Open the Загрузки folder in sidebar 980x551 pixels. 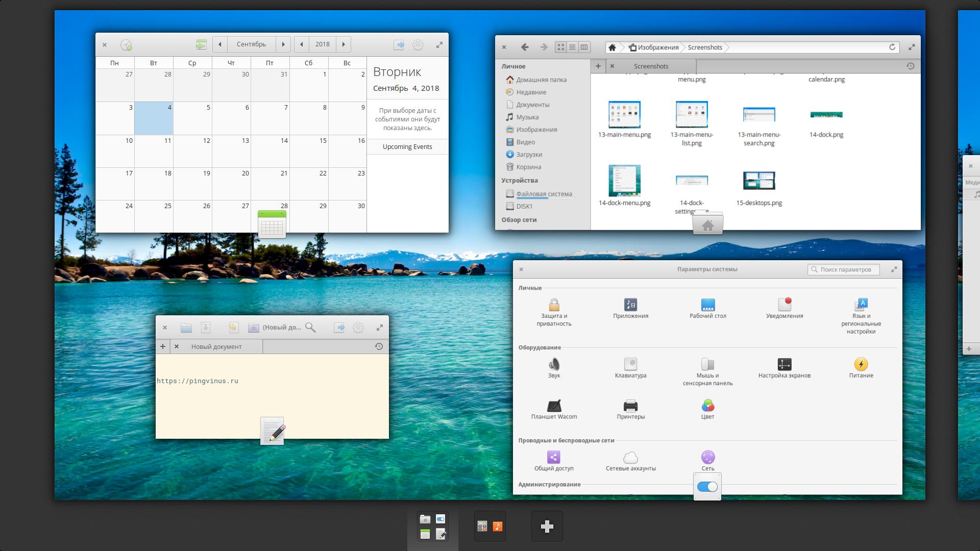click(x=530, y=154)
